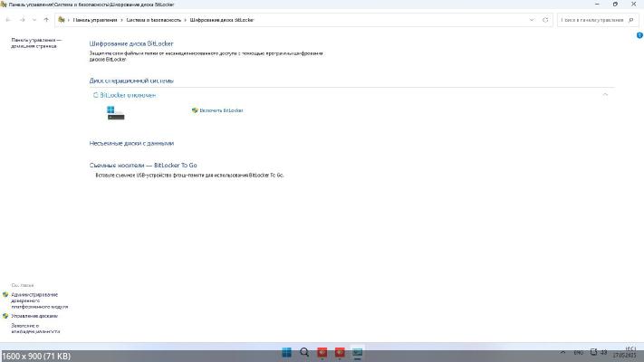644x362 pixels.
Task: Click the Control Panel icon in the address bar
Action: [62, 20]
